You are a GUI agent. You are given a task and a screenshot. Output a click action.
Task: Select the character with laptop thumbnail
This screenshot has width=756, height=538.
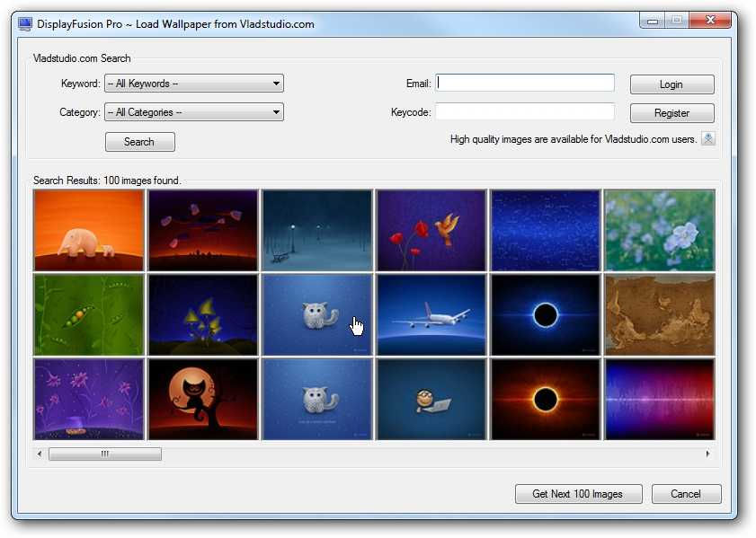(x=431, y=400)
